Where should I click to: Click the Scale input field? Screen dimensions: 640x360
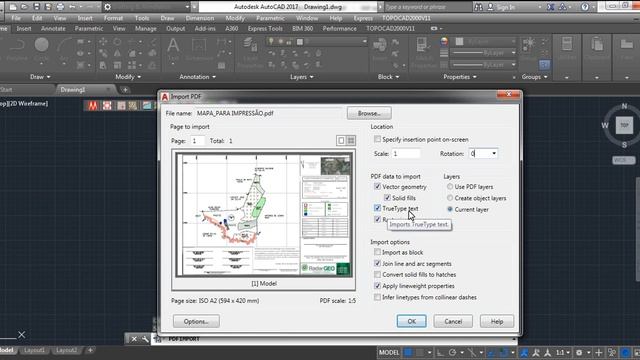pyautogui.click(x=406, y=153)
